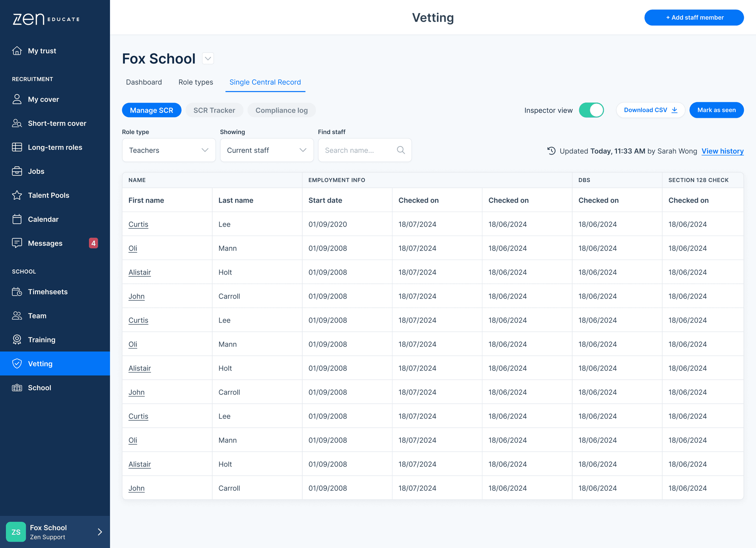This screenshot has width=756, height=548.
Task: Click the Jobs briefcase icon
Action: tap(17, 171)
